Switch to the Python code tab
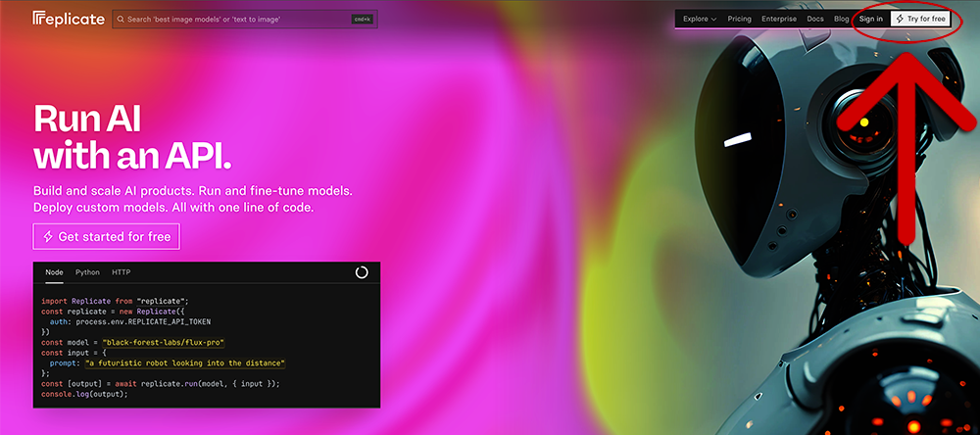 87,272
